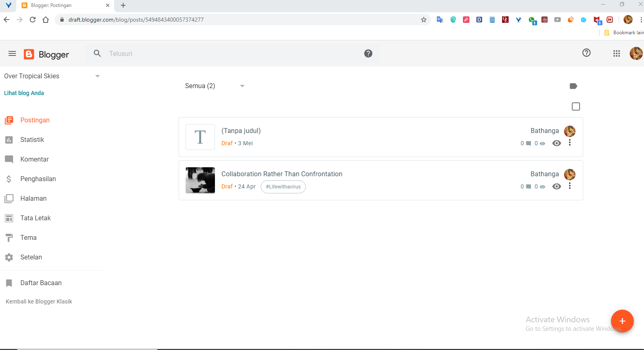Click the label tag icon above posts
Image resolution: width=644 pixels, height=350 pixels.
coord(573,86)
